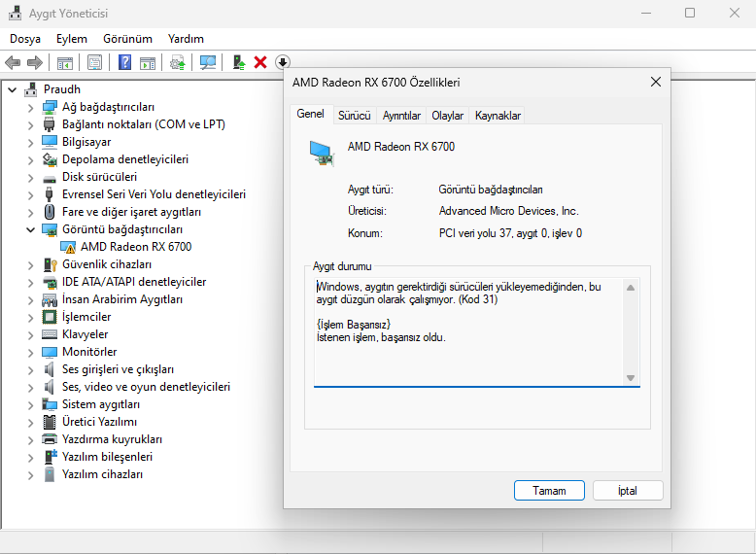Expand Sistem aygıtları chevron

pos(31,404)
